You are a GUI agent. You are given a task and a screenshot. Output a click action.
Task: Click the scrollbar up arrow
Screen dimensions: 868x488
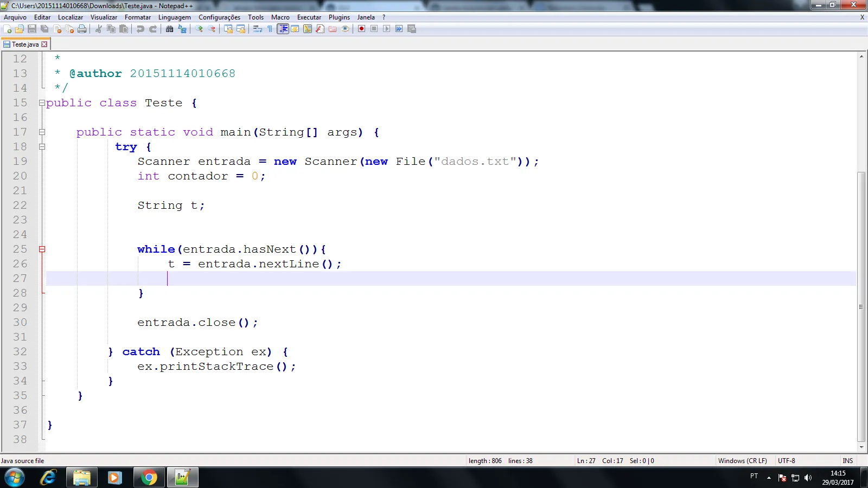(861, 56)
